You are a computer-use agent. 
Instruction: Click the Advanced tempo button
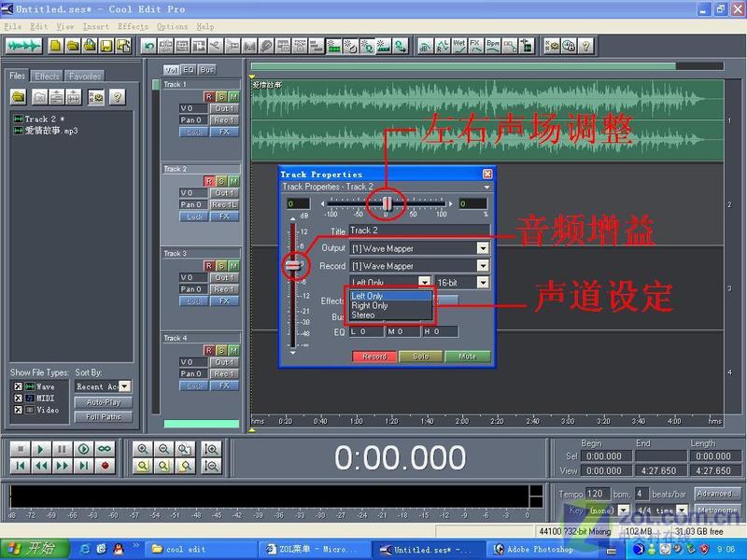(716, 494)
